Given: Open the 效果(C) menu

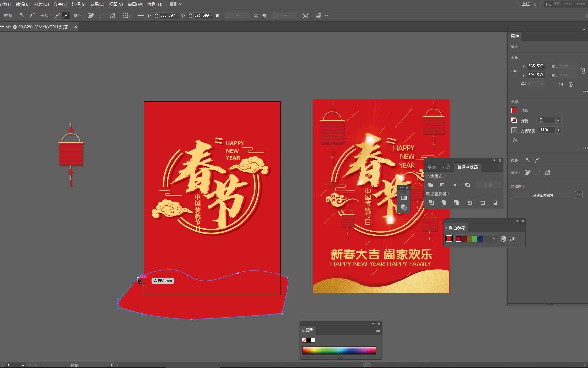Looking at the screenshot, I should (97, 4).
